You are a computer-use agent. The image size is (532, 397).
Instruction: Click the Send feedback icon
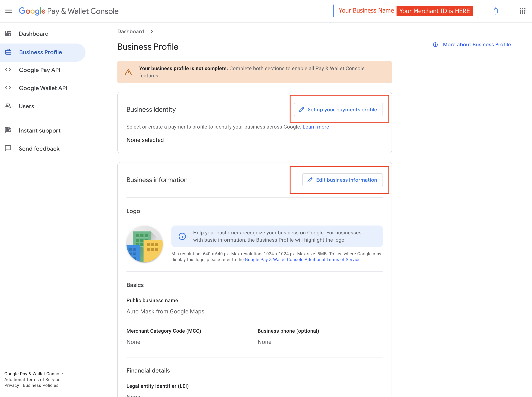[8, 148]
